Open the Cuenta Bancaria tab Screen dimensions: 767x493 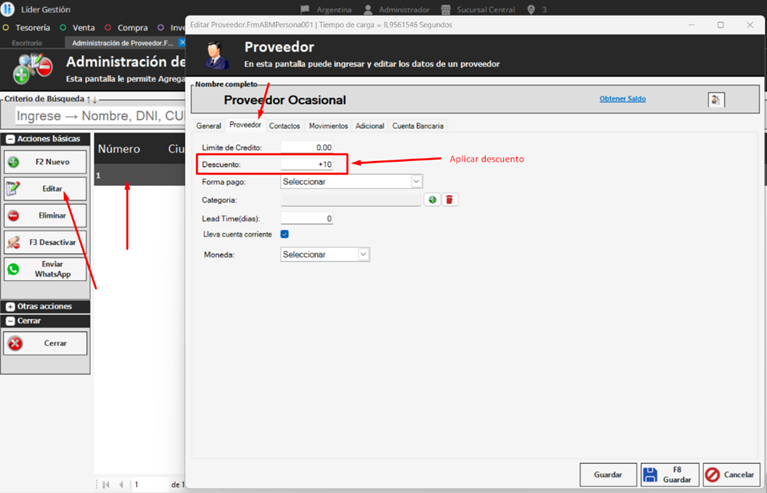click(x=418, y=126)
